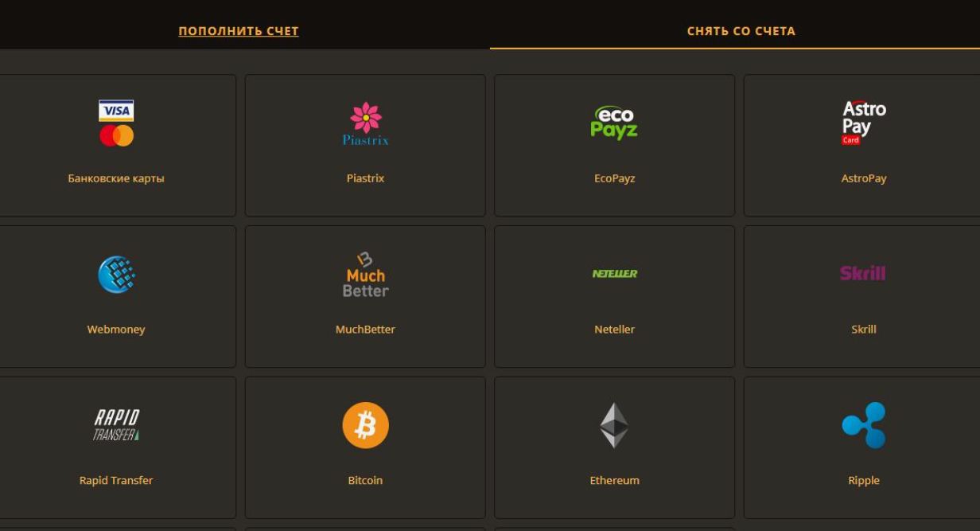Click the green Neteller logo
This screenshot has width=980, height=531.
pyautogui.click(x=615, y=274)
